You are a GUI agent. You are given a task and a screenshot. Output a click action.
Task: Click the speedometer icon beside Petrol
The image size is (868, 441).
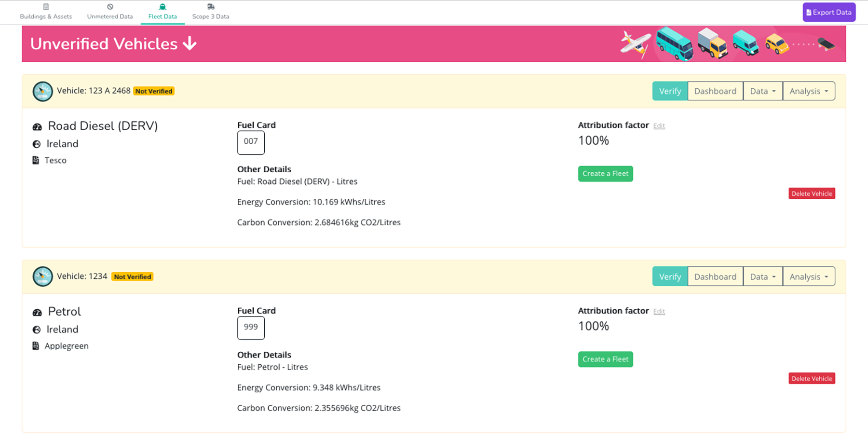click(x=37, y=312)
